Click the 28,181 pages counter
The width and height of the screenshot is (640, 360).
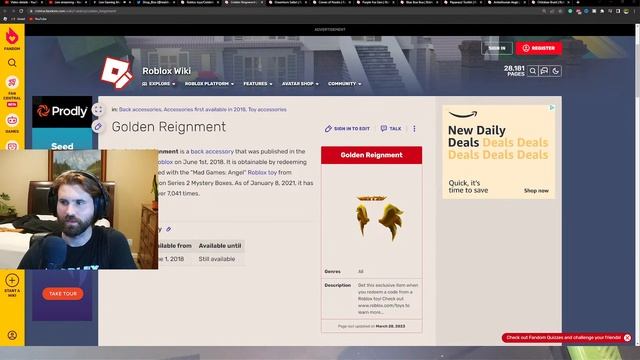pyautogui.click(x=514, y=71)
